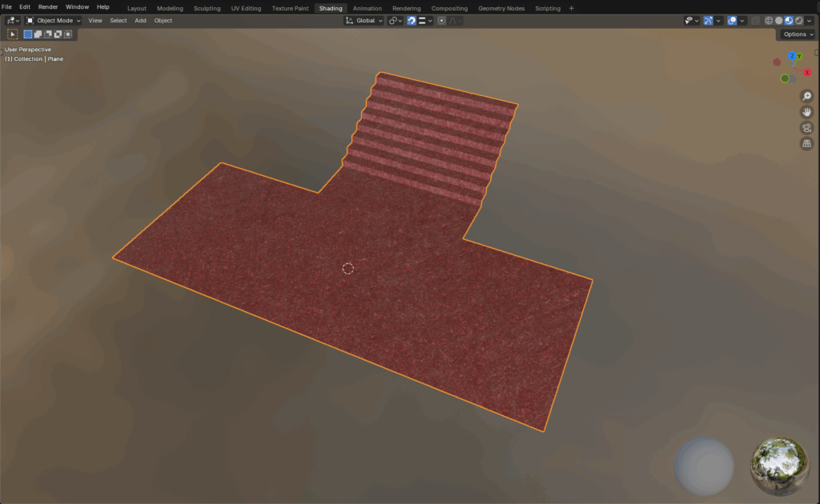820x504 pixels.
Task: Switch to the Texture Paint workspace tab
Action: click(290, 8)
